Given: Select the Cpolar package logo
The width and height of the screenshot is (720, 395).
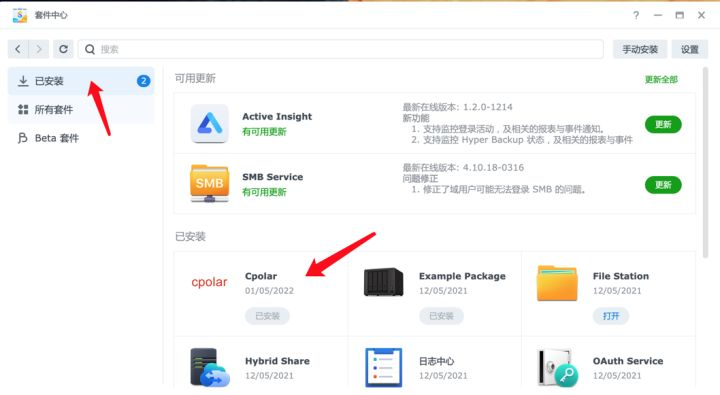Looking at the screenshot, I should 209,282.
